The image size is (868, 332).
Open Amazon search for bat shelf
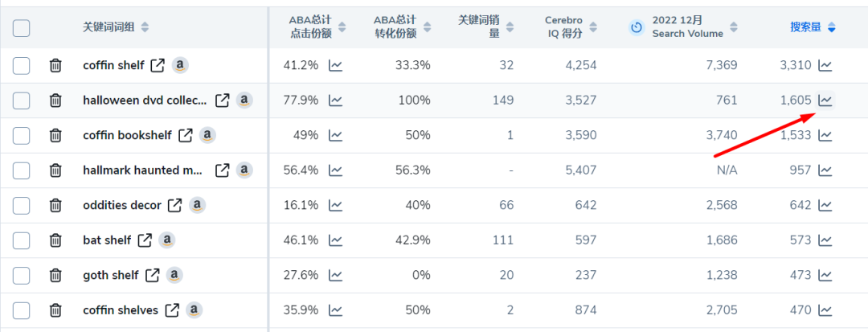pyautogui.click(x=167, y=240)
